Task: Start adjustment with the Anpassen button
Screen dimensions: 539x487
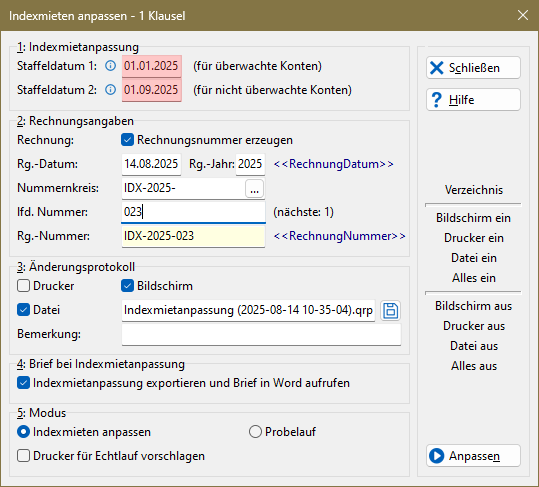Action: click(x=473, y=456)
